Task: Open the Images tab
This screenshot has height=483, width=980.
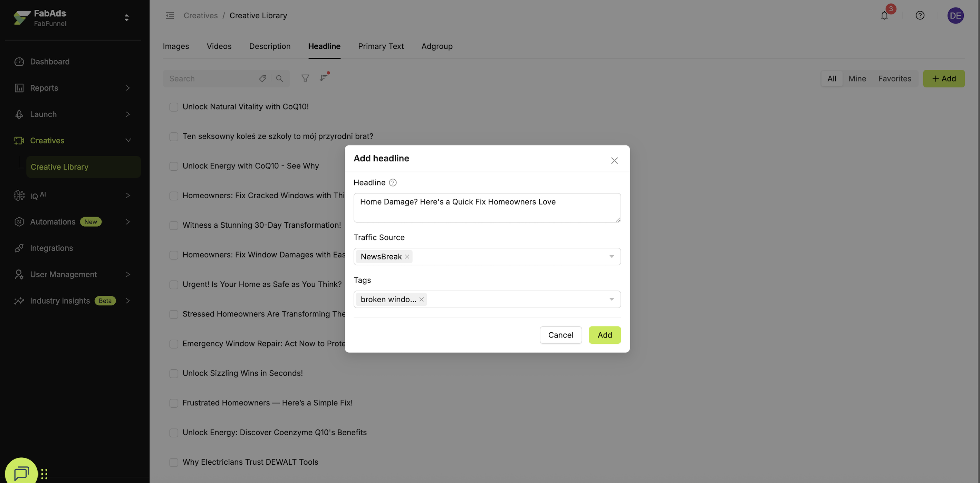Action: point(176,46)
